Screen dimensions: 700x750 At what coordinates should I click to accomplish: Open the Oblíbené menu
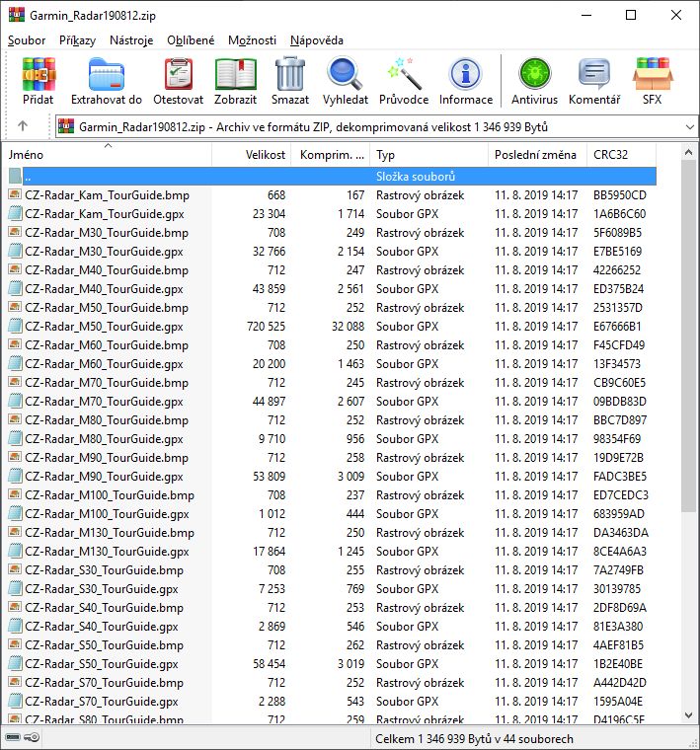(x=191, y=40)
